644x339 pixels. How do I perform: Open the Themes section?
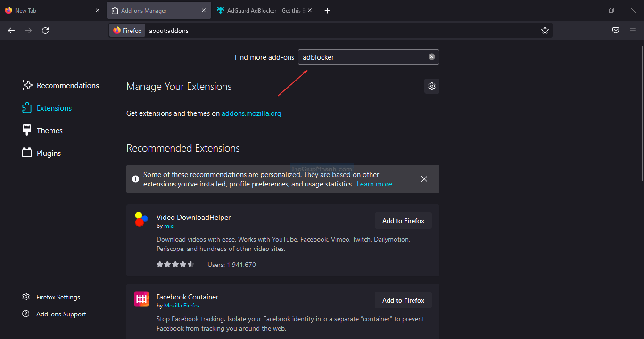click(x=42, y=130)
